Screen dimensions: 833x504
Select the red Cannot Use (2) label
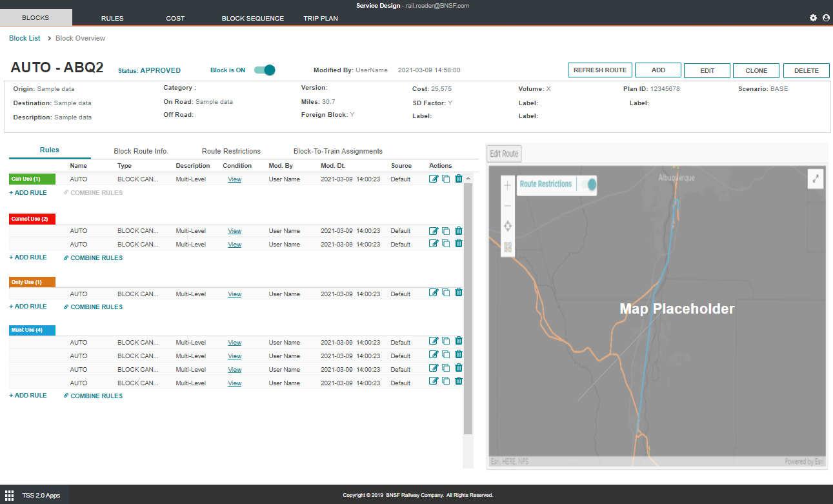pyautogui.click(x=32, y=219)
